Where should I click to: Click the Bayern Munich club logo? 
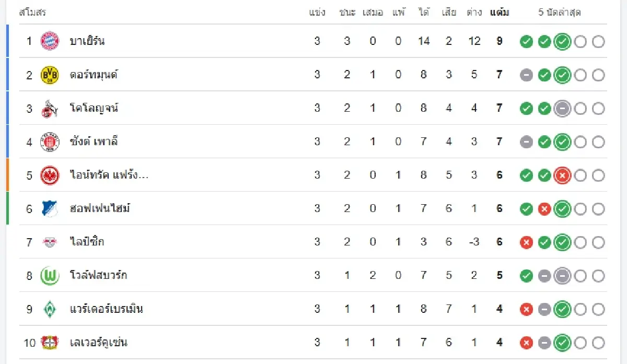coord(50,41)
